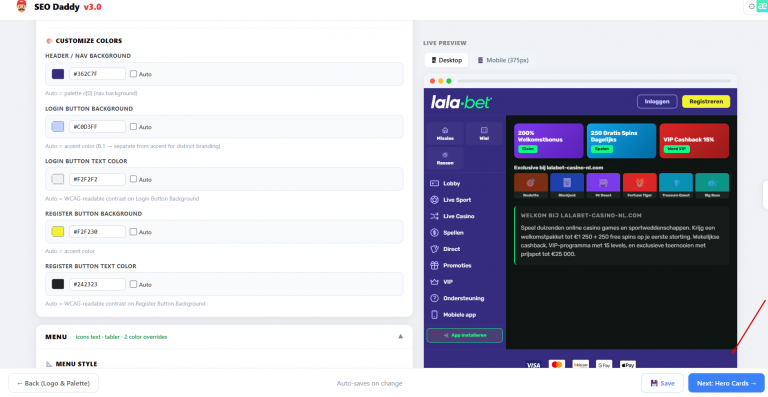Screen dimensions: 768x397
Task: Click the Mobiele app phone icon
Action: coord(434,315)
